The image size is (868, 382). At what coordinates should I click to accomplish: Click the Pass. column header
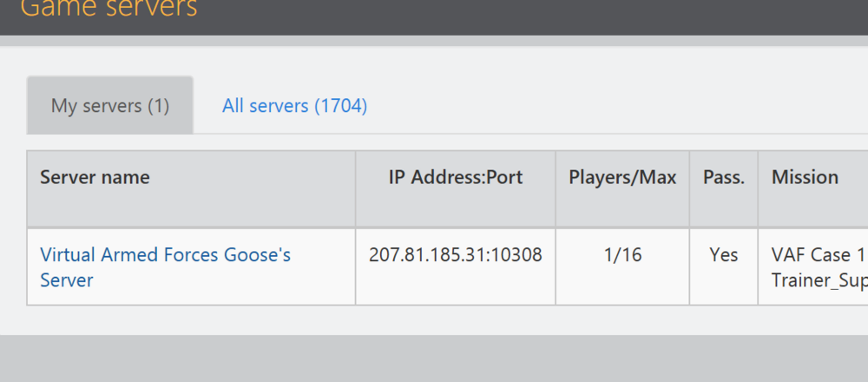tap(723, 177)
